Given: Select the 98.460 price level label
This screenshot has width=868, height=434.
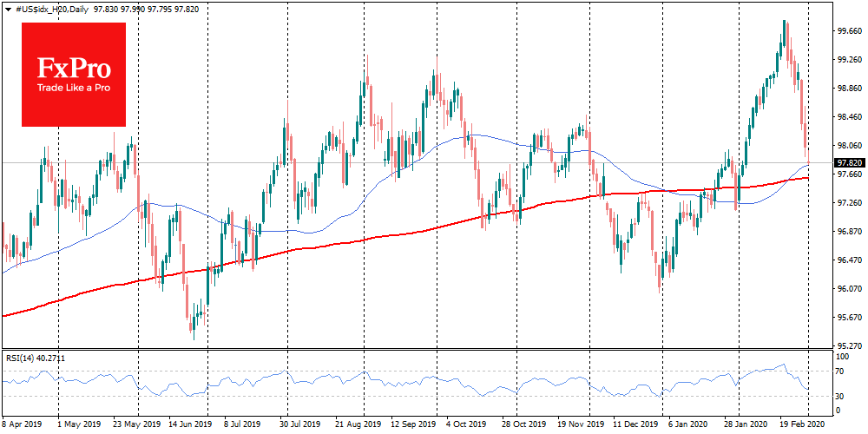Looking at the screenshot, I should pos(848,116).
